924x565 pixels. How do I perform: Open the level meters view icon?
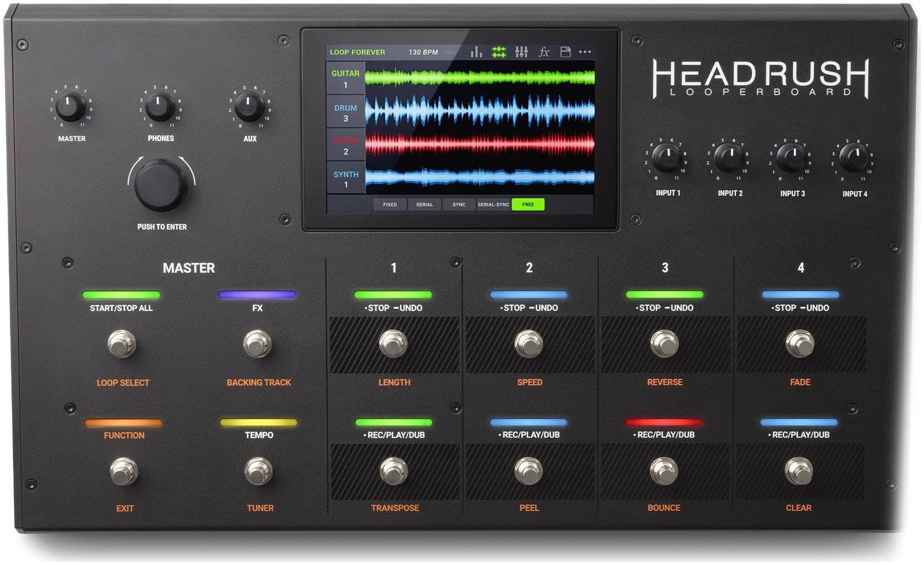click(477, 52)
